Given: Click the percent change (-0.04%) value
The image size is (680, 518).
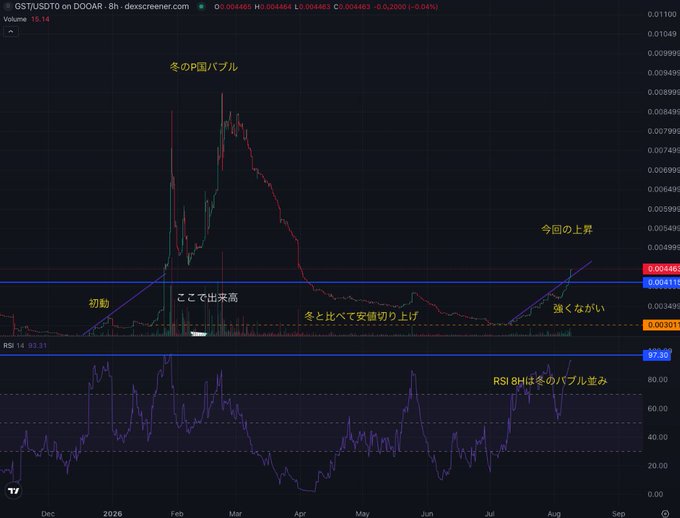Looking at the screenshot, I should click(422, 7).
